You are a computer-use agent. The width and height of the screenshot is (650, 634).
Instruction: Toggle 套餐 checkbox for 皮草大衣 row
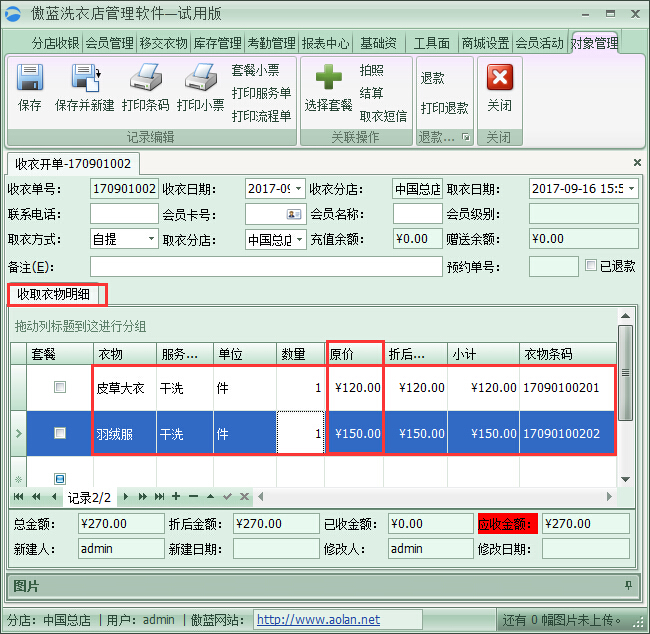(x=60, y=387)
